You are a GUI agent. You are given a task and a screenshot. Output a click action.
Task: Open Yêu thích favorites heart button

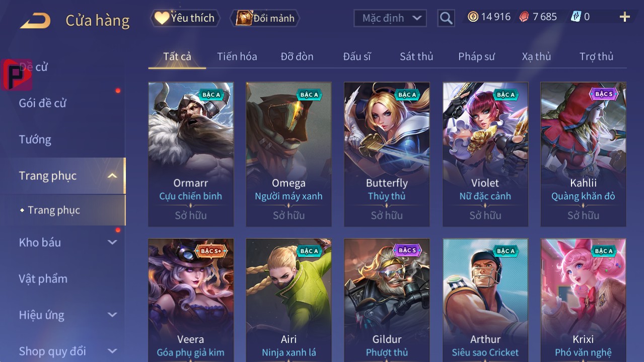point(185,18)
